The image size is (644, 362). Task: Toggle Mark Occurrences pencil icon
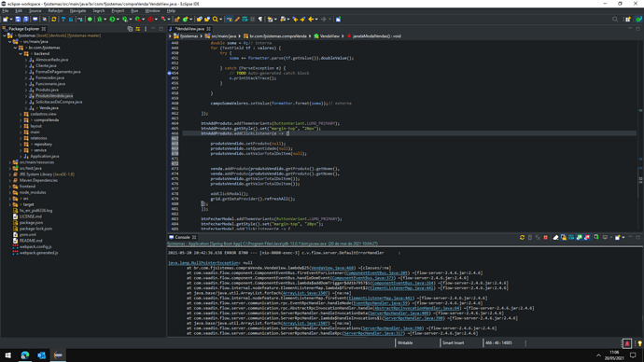pos(237,20)
